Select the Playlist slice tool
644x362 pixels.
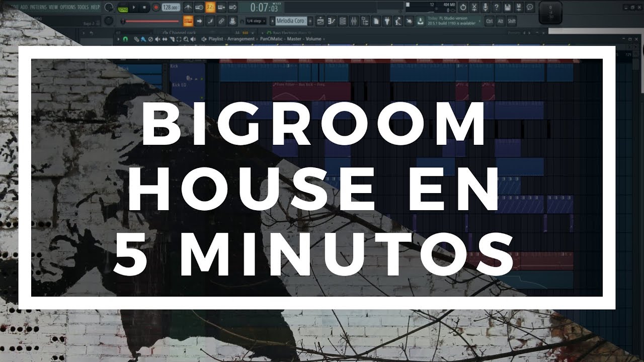[172, 39]
